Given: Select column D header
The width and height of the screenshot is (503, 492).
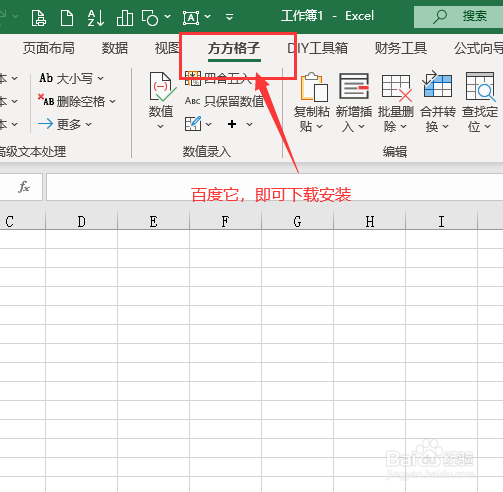Looking at the screenshot, I should click(81, 221).
